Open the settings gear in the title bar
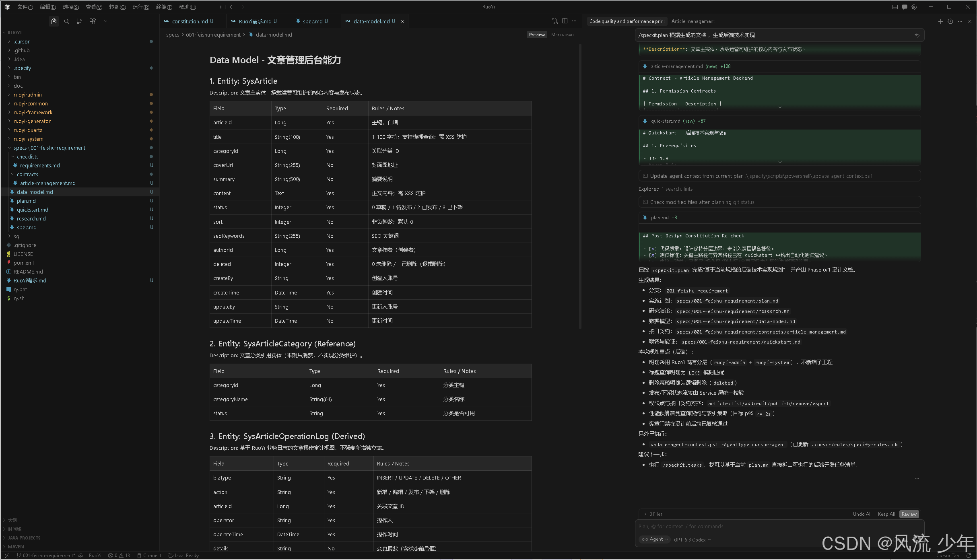Screen dimensions: 977x560 [x=914, y=7]
